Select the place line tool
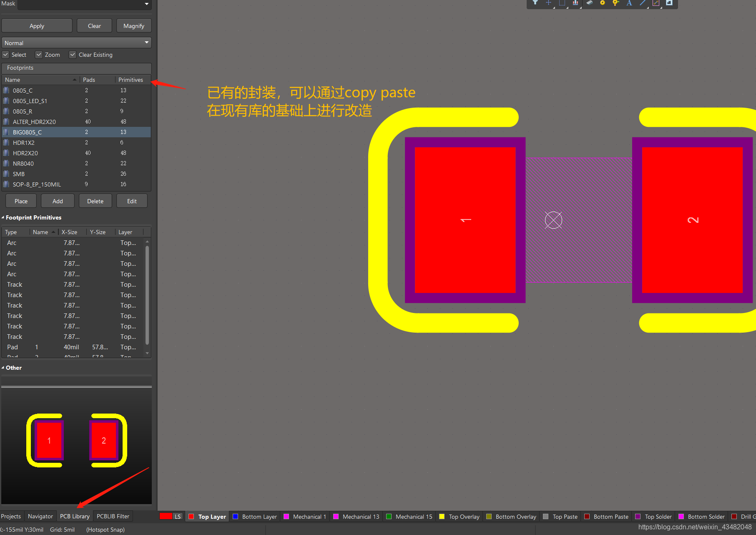This screenshot has width=756, height=535. (x=643, y=3)
